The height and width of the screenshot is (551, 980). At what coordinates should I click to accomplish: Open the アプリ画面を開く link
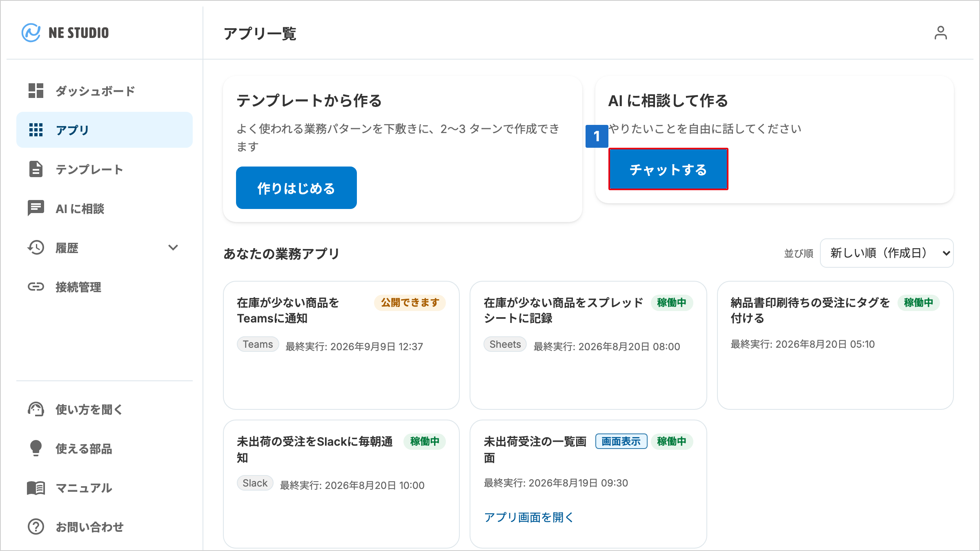pyautogui.click(x=529, y=517)
